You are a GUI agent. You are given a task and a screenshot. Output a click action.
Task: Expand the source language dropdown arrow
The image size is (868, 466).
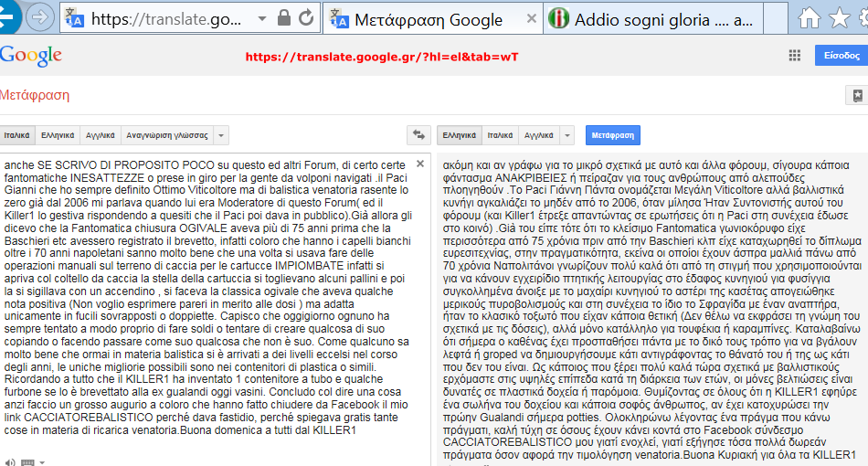(x=221, y=135)
